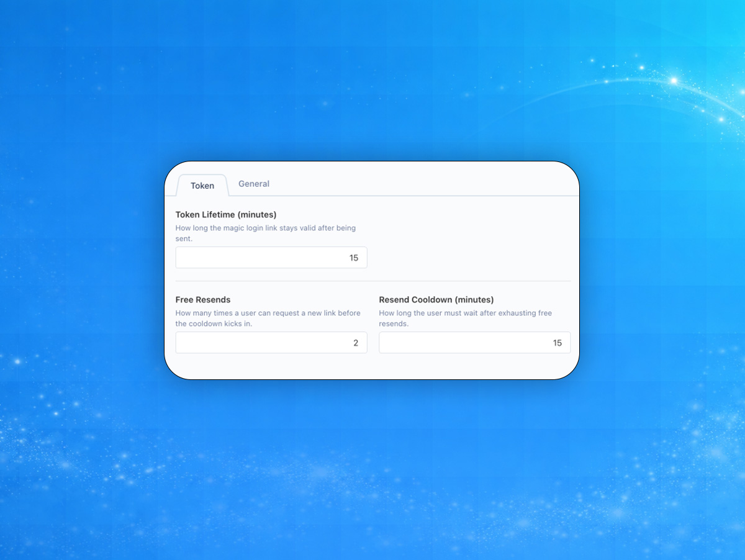745x560 pixels.
Task: Click the 'cooldown kicks in' description text
Action: pos(268,318)
